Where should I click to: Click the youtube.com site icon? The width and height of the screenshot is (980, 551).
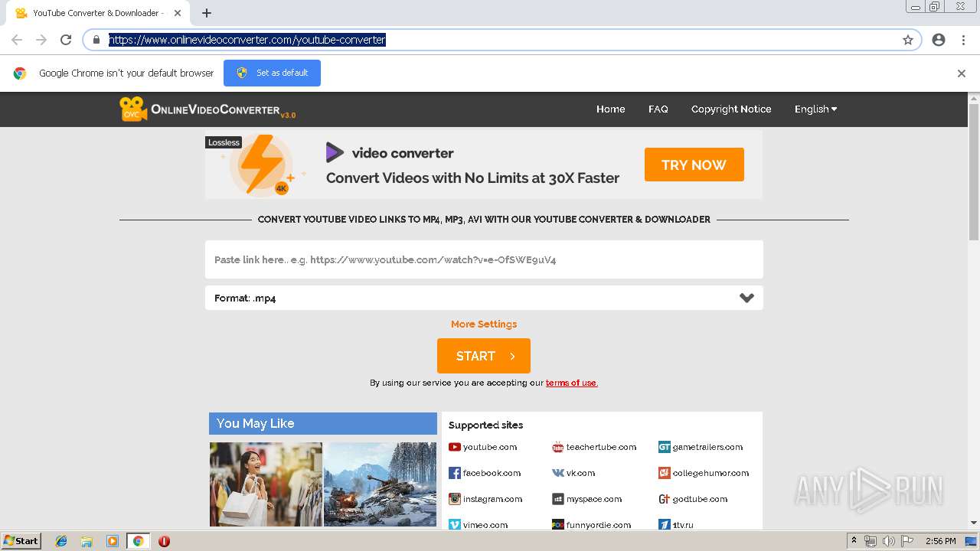[455, 447]
